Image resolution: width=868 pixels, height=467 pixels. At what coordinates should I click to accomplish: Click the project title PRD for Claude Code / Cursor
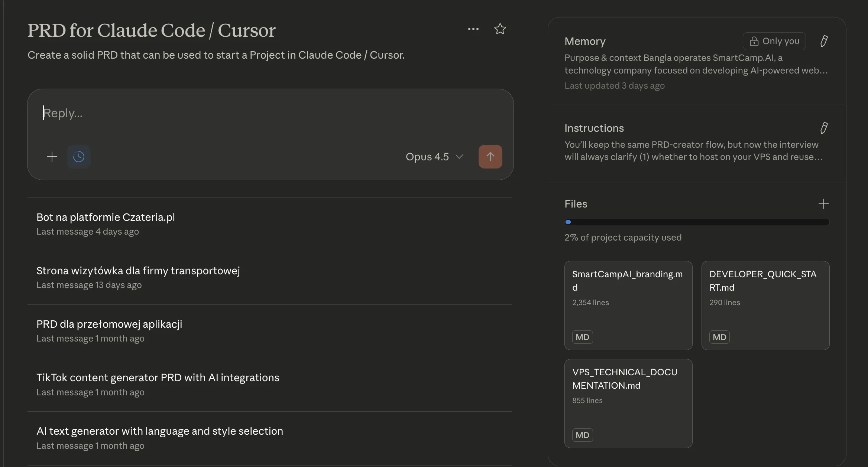[x=152, y=30]
